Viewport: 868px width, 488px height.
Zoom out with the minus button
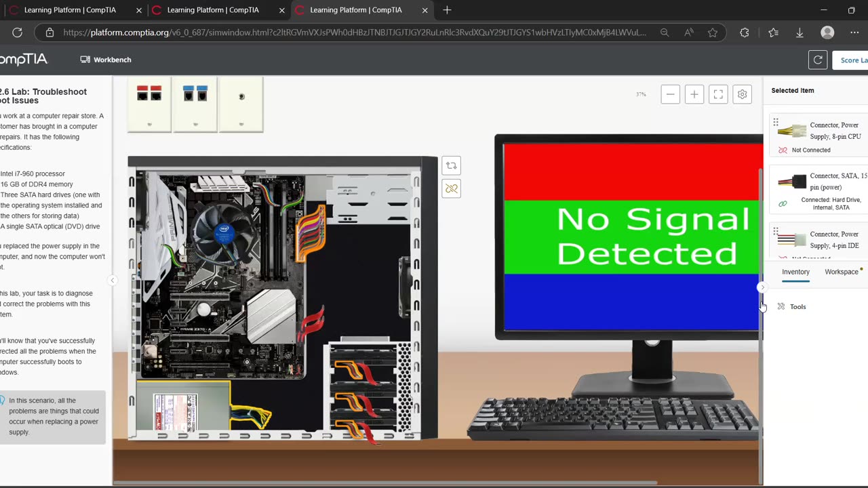pos(670,94)
